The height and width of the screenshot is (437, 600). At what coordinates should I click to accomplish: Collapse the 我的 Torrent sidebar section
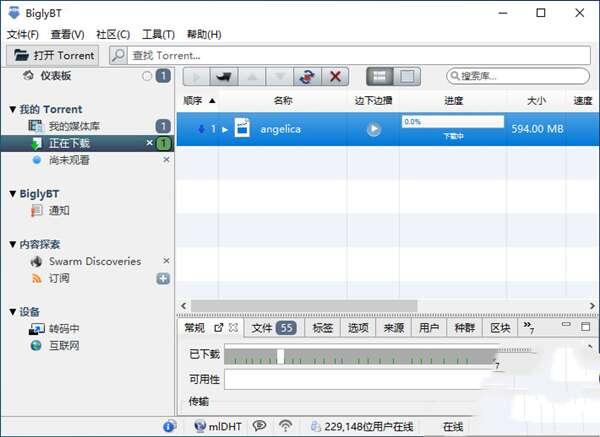point(12,109)
